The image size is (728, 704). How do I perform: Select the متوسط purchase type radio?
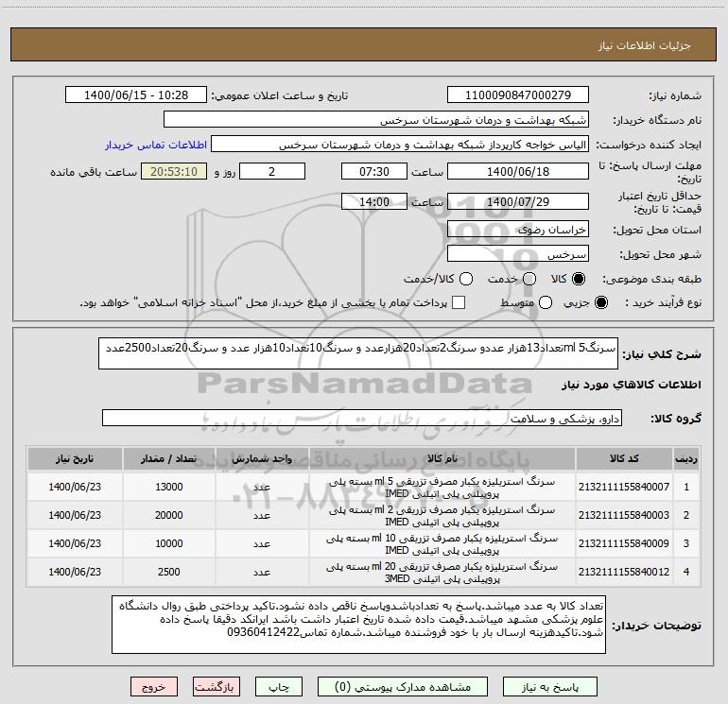click(x=546, y=302)
